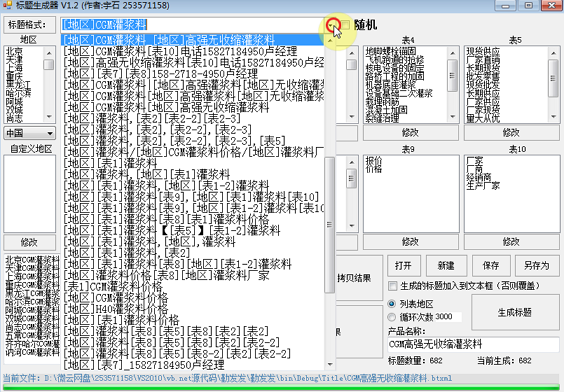Click 北京CGM灌浆料 in results list
Viewport: 564px width, 392px height.
(x=32, y=260)
